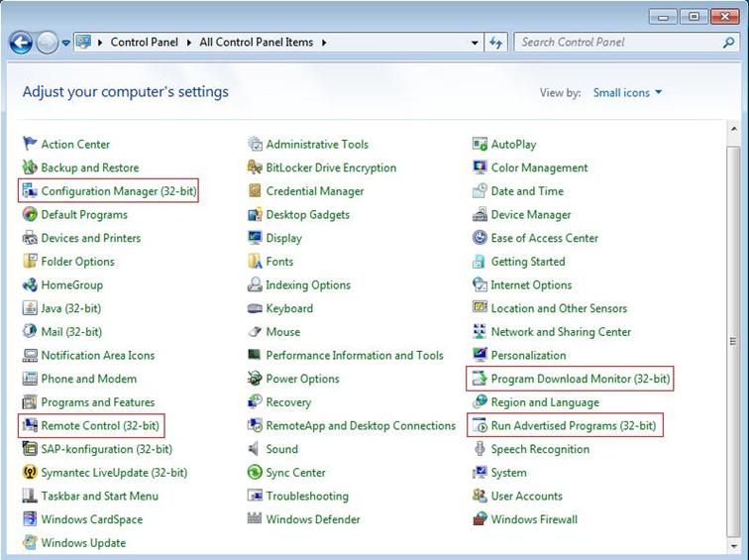Expand the address bar history dropdown
The height and width of the screenshot is (560, 749).
475,43
